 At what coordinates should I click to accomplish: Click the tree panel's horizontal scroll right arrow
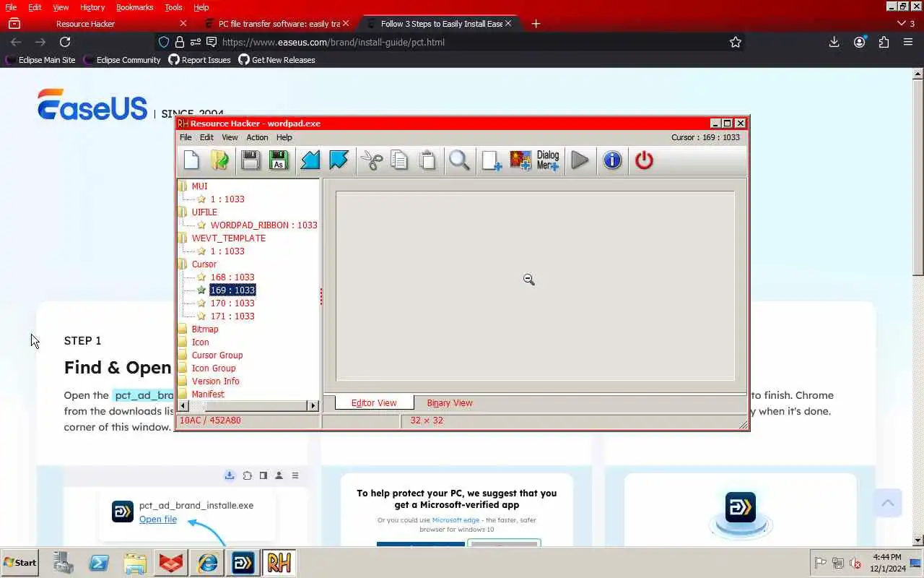313,406
